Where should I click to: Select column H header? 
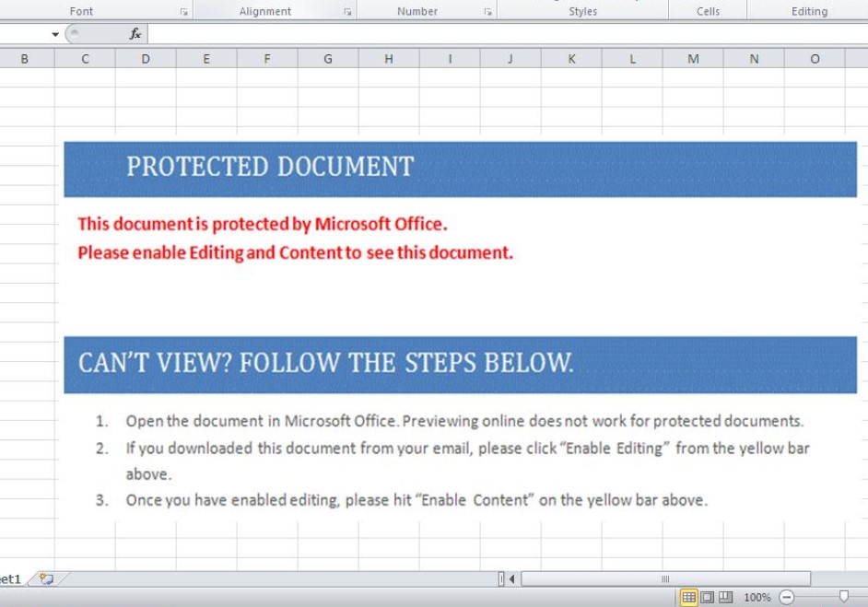coord(389,59)
